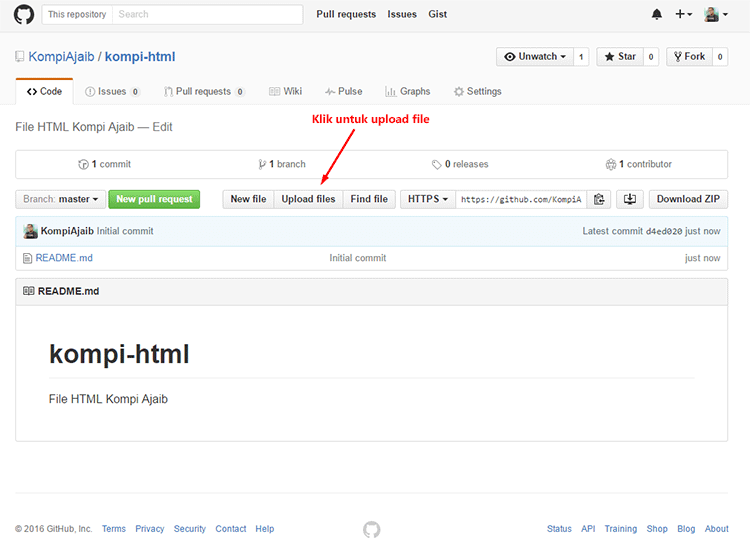Switch to the Wiki tab
750x553 pixels.
click(x=286, y=91)
